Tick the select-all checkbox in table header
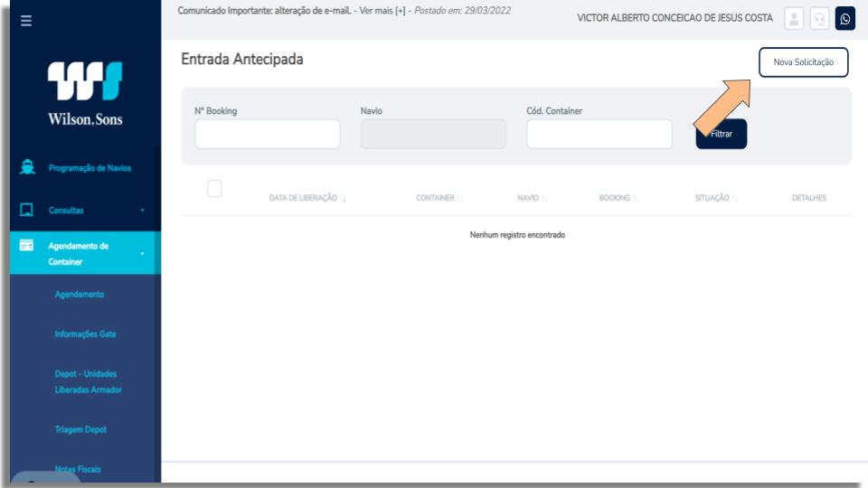 214,188
